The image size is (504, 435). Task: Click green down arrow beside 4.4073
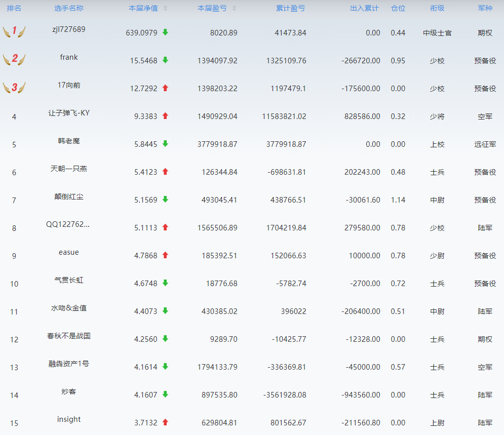point(165,310)
